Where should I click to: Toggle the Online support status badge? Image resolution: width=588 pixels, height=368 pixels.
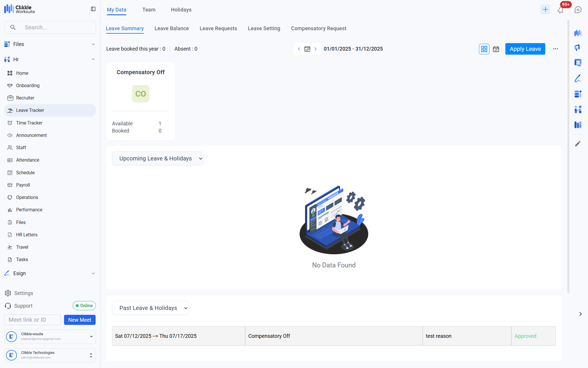[84, 306]
